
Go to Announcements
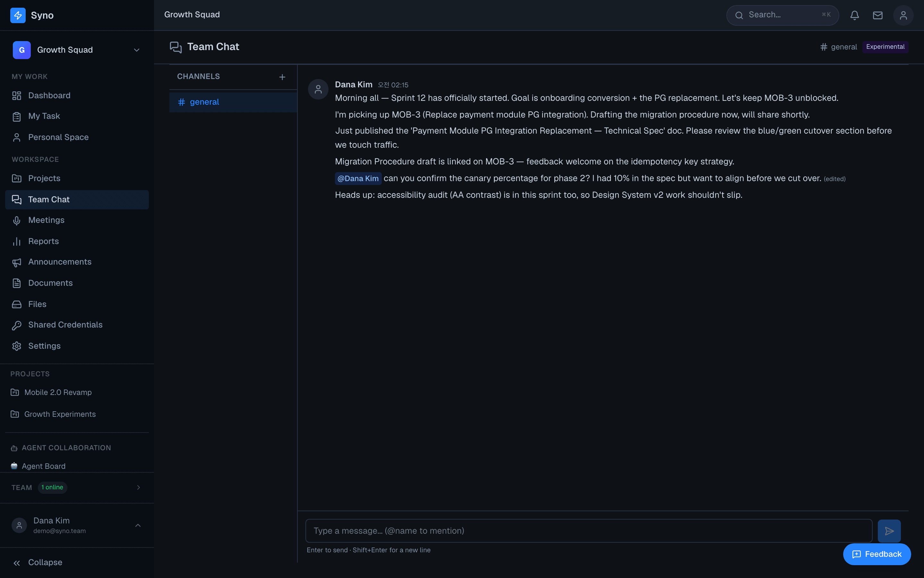pos(77,262)
